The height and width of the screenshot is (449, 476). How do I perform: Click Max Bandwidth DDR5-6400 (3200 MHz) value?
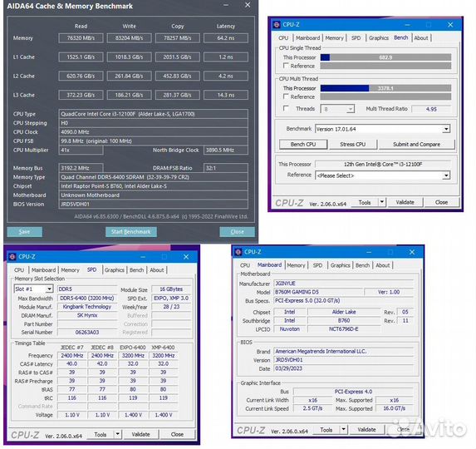[x=87, y=299]
